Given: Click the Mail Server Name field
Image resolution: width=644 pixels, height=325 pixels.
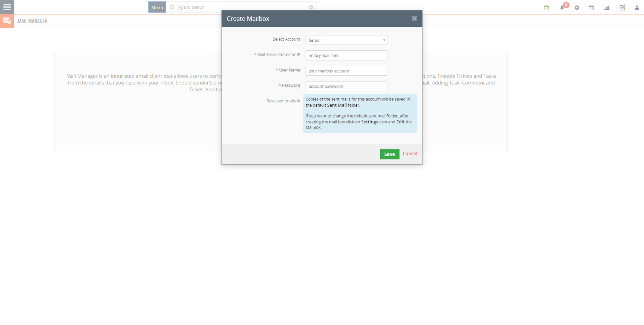Looking at the screenshot, I should (x=346, y=55).
